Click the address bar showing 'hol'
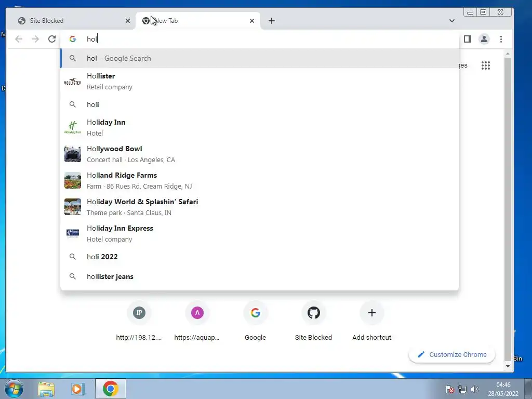This screenshot has width=532, height=399. [x=260, y=39]
